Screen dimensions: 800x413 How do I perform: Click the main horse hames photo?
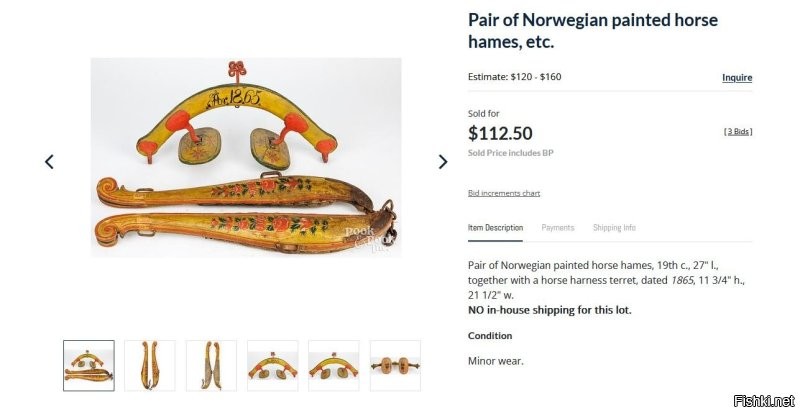tap(246, 158)
